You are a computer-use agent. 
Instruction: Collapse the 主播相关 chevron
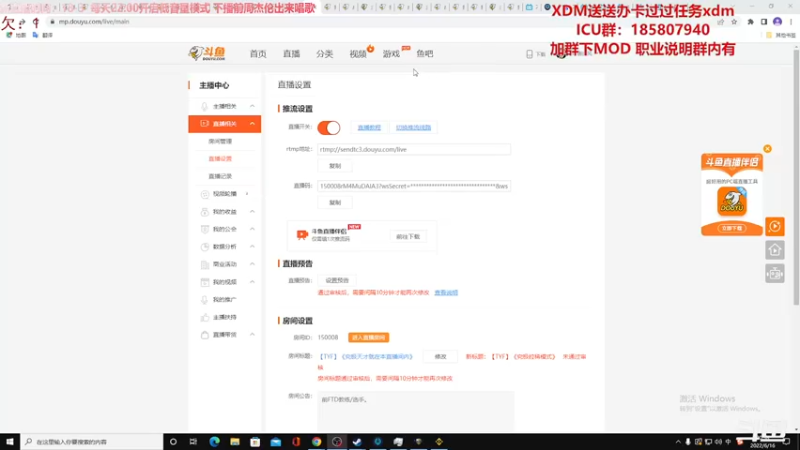[x=252, y=106]
